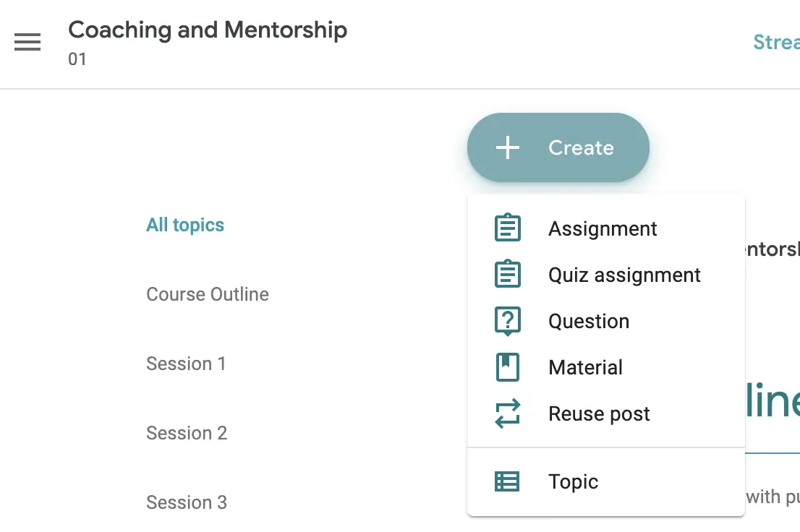Select Question in the Create menu
This screenshot has width=800, height=532.
coord(589,321)
